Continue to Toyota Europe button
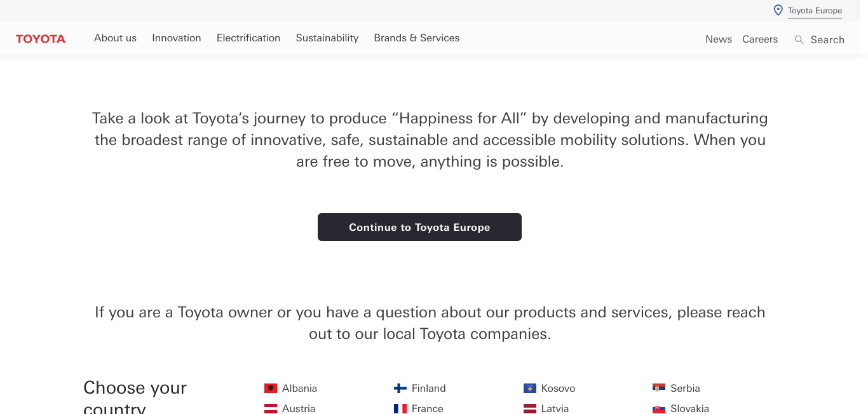This screenshot has width=868, height=414. [419, 227]
